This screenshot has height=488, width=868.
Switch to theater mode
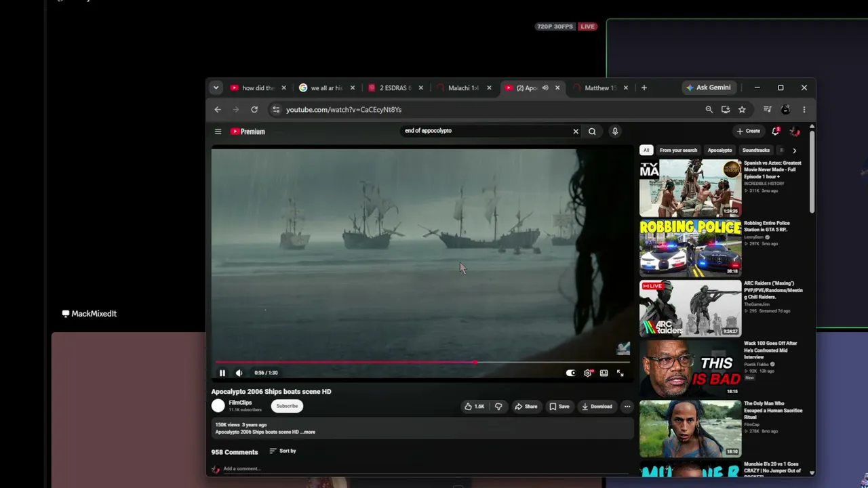point(604,373)
